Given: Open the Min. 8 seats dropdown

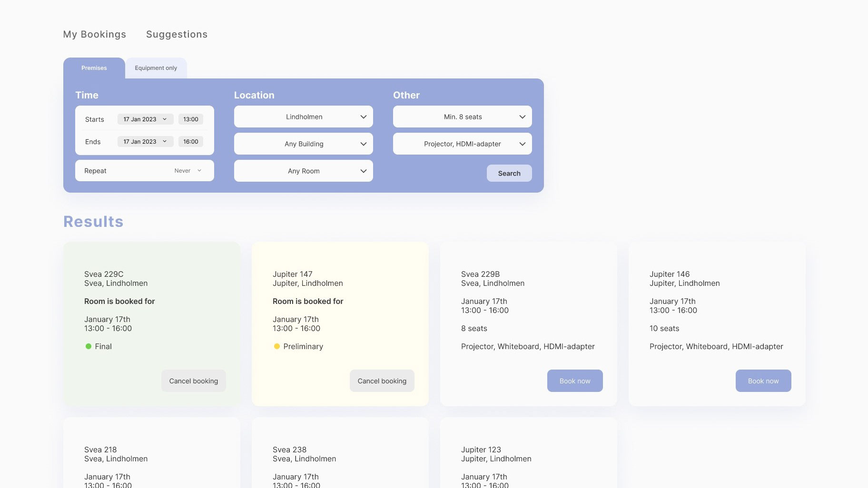Looking at the screenshot, I should [x=463, y=117].
